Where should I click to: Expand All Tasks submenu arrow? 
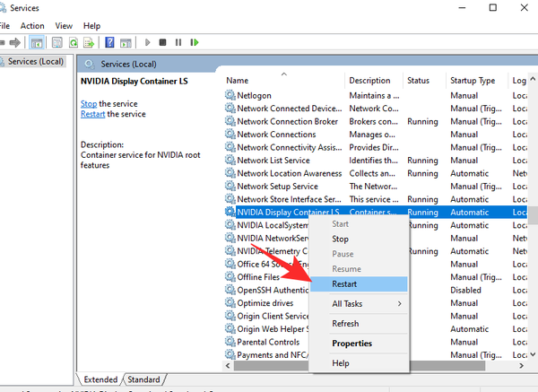point(399,303)
